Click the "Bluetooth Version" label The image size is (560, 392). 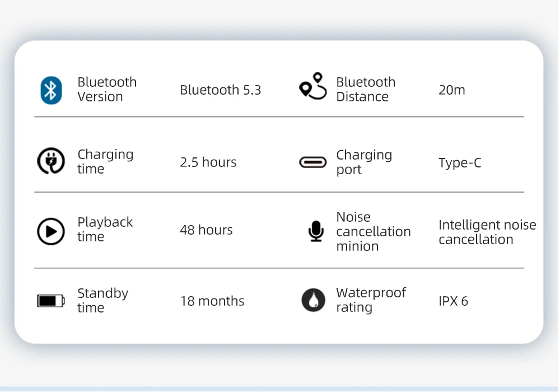107,90
